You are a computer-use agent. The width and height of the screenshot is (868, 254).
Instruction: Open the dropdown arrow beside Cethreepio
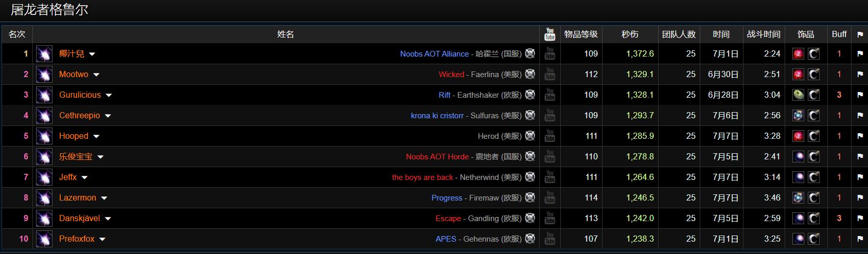coord(108,116)
